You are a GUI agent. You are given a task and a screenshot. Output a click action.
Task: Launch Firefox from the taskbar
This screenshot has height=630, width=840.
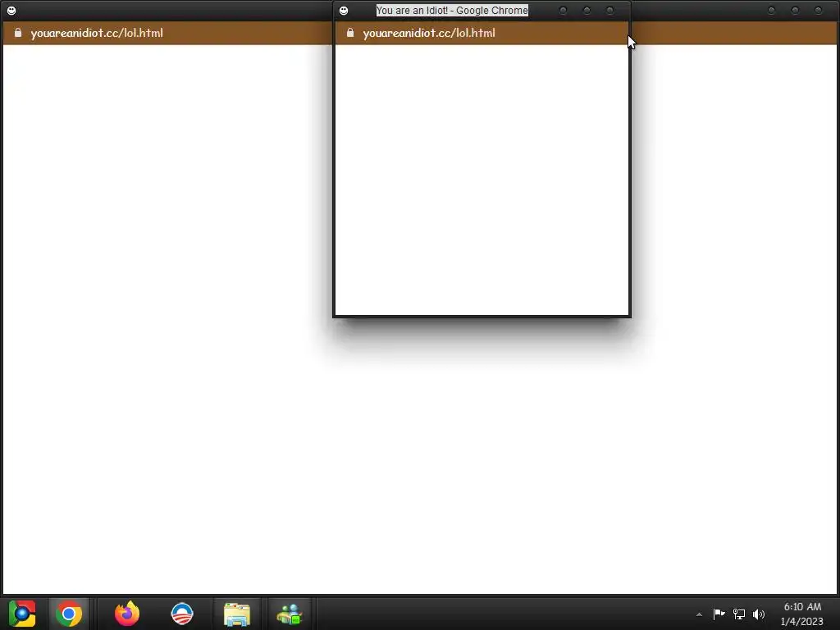127,614
